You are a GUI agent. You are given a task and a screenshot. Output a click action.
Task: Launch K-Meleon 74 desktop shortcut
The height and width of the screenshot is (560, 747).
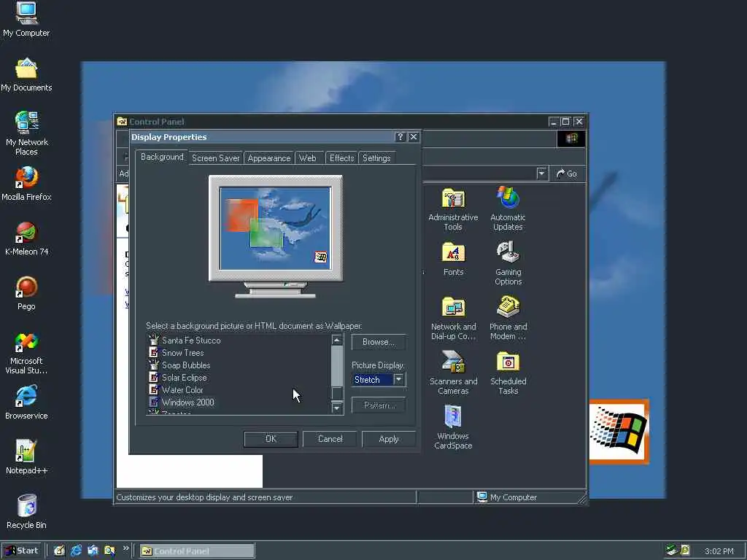(27, 238)
